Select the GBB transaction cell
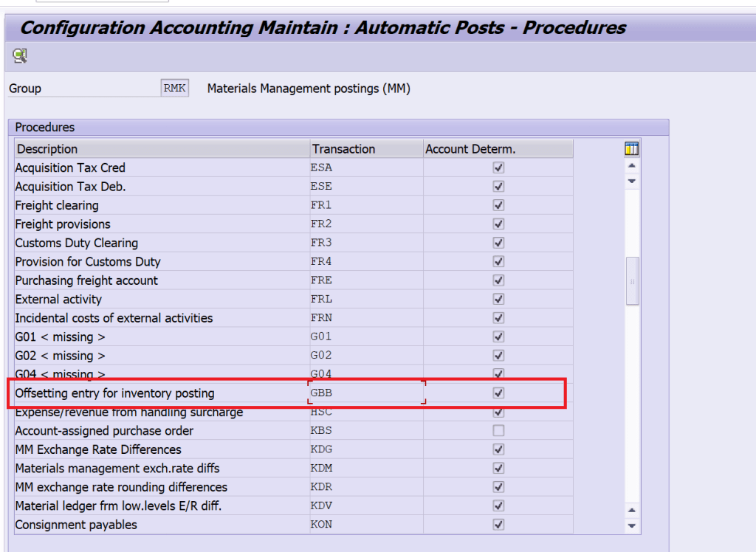Image resolution: width=756 pixels, height=552 pixels. pos(366,393)
